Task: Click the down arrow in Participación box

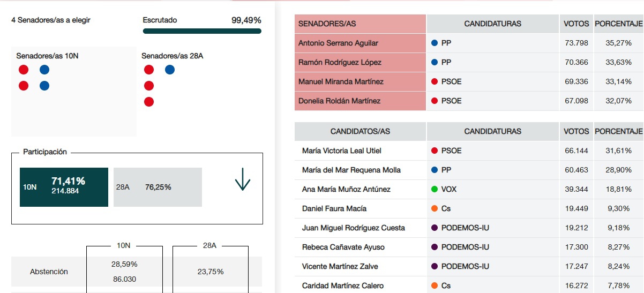Action: (x=243, y=179)
